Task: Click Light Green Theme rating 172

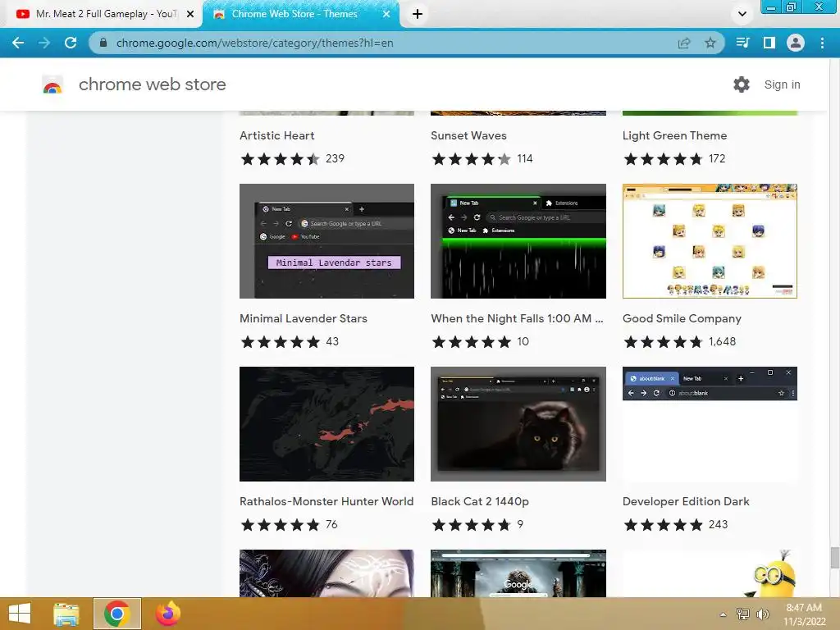Action: (674, 159)
